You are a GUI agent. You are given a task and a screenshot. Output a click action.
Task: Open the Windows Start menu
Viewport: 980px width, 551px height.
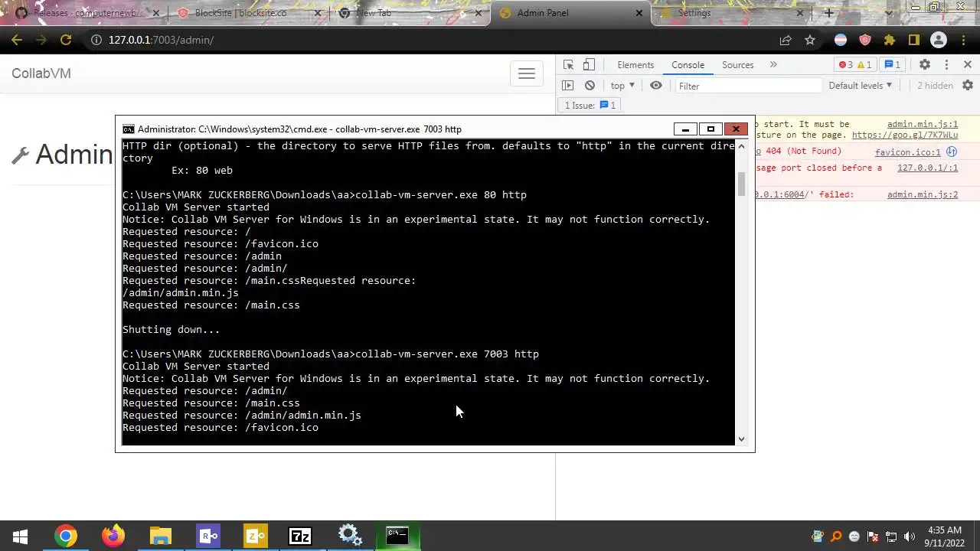point(20,536)
